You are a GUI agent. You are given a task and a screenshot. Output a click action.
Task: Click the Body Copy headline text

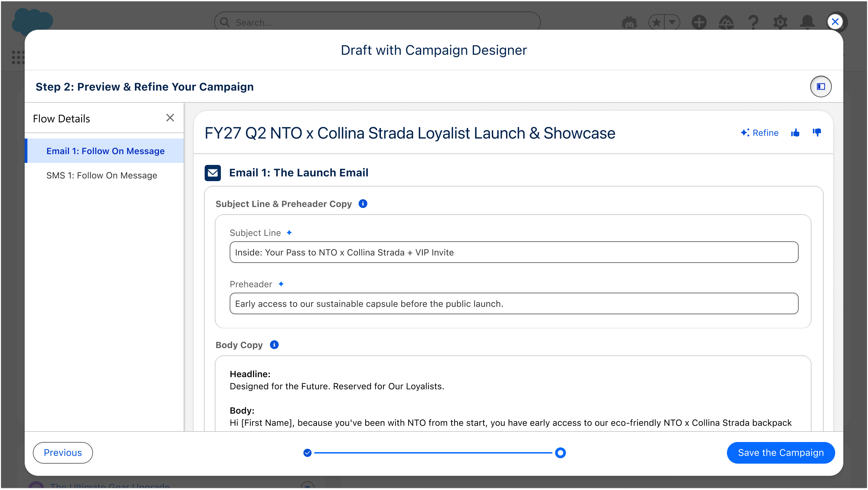click(x=337, y=386)
